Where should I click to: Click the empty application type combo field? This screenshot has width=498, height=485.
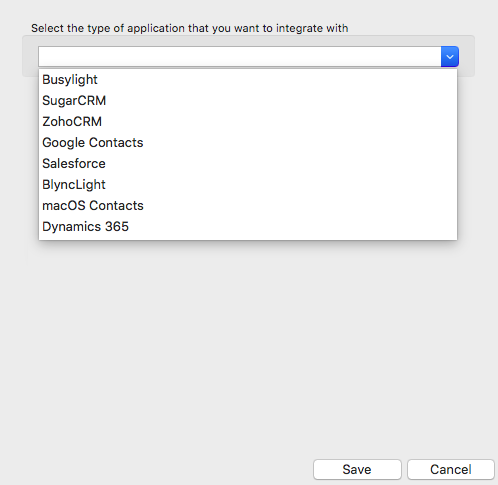(240, 57)
